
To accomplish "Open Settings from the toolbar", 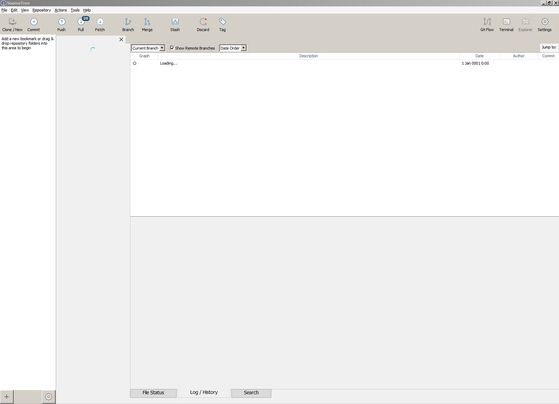I will click(x=544, y=25).
